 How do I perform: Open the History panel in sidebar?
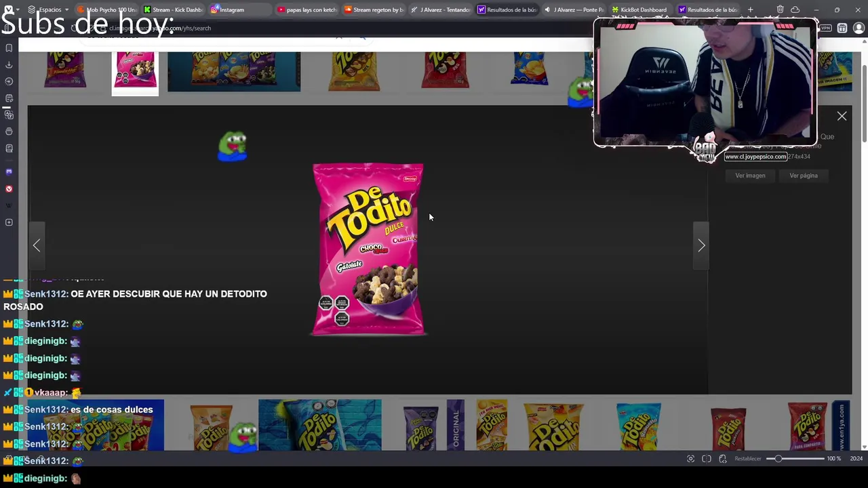click(9, 81)
